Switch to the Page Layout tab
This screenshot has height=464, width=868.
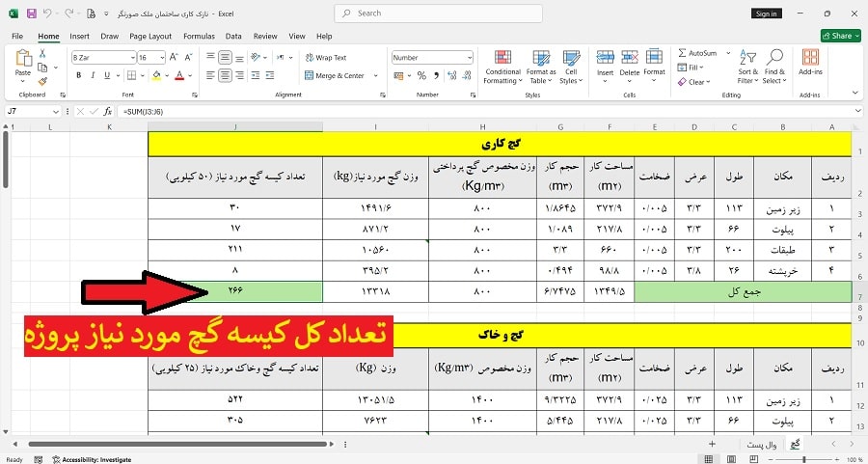click(149, 36)
